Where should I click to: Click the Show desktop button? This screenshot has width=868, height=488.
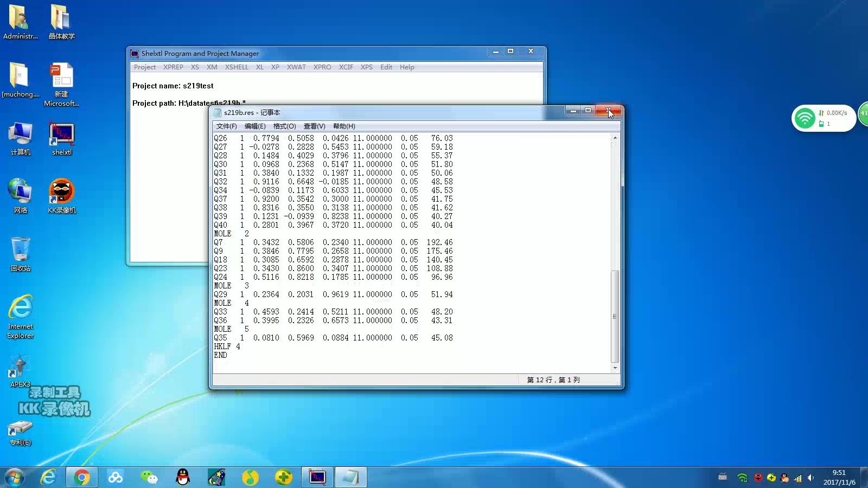tap(864, 477)
